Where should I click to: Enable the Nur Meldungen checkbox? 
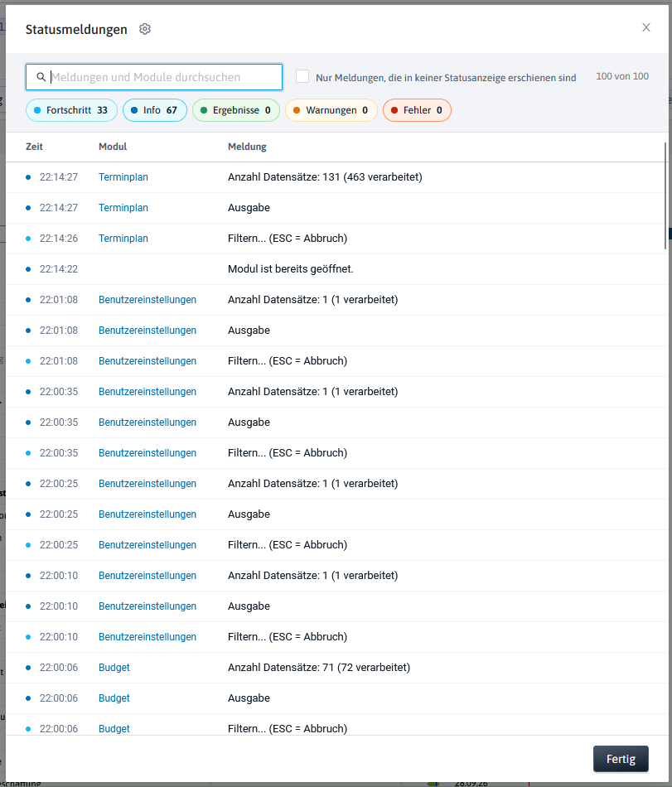302,76
